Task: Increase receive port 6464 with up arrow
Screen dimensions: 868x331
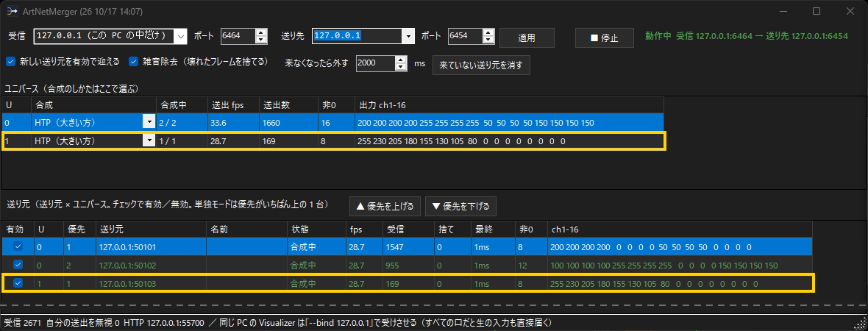Action: point(261,32)
